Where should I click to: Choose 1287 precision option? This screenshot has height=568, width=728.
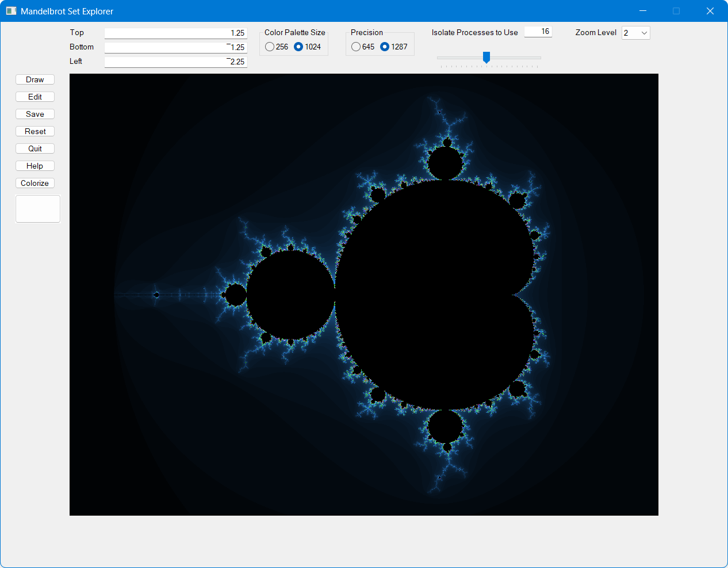394,47
